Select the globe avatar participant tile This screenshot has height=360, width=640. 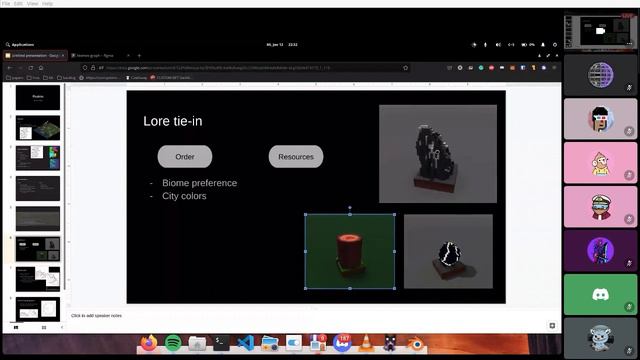(x=600, y=75)
